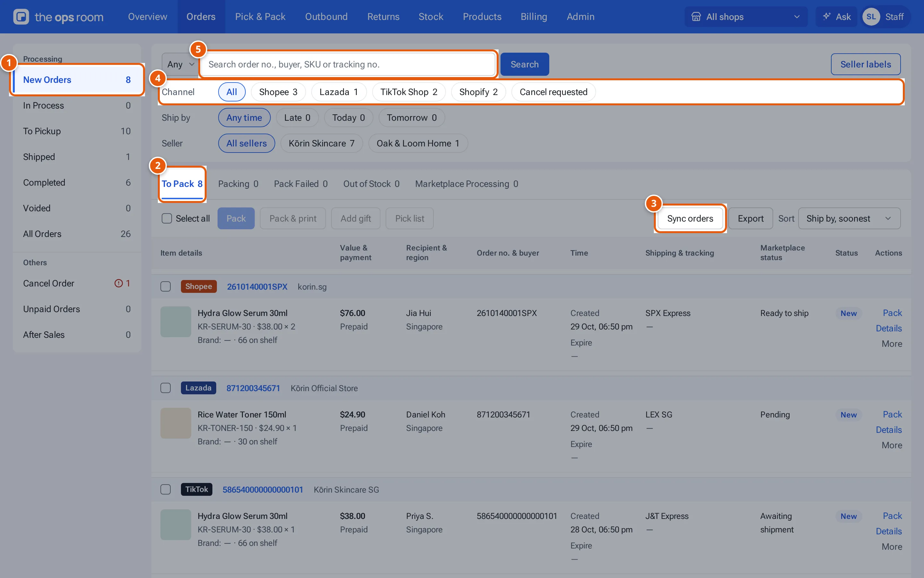Open Completed orders in sidebar
This screenshot has width=924, height=578.
coord(77,182)
